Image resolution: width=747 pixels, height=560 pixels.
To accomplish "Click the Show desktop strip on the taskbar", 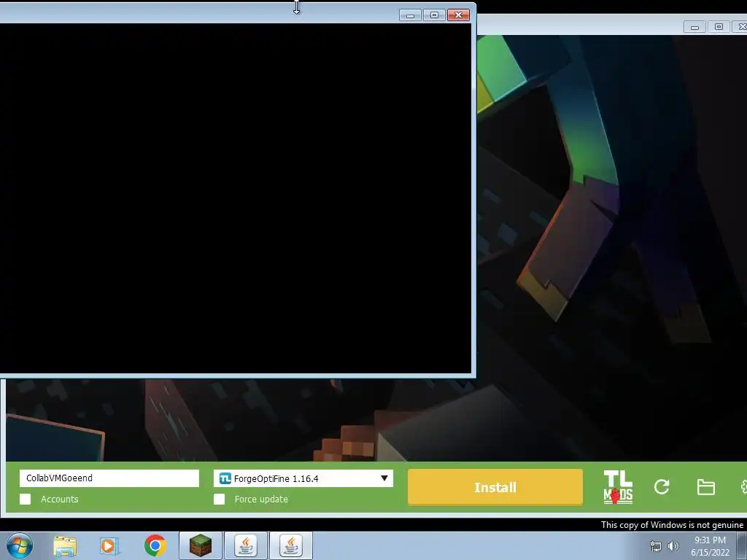I will [x=742, y=545].
